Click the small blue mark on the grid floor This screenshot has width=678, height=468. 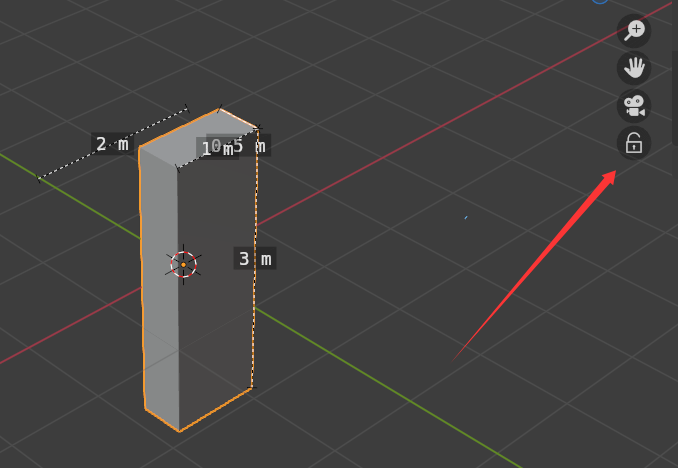click(x=466, y=218)
